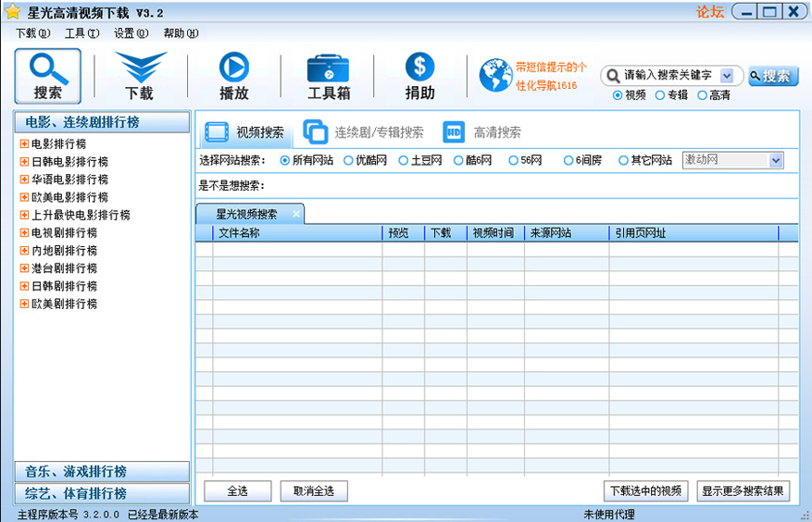
Task: Open the Play (播放) tool
Action: click(234, 76)
